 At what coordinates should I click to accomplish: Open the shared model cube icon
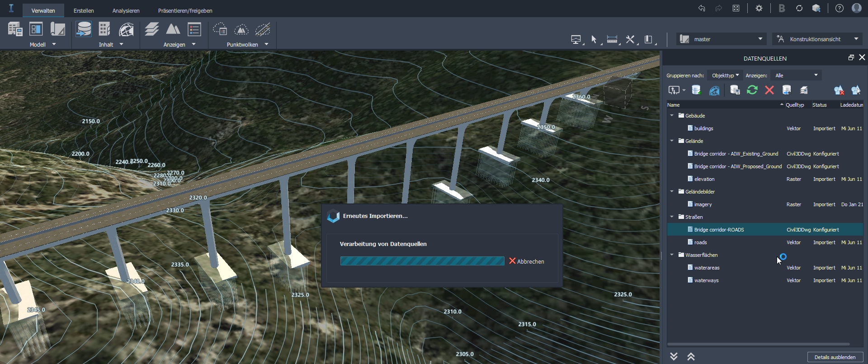coord(816,8)
